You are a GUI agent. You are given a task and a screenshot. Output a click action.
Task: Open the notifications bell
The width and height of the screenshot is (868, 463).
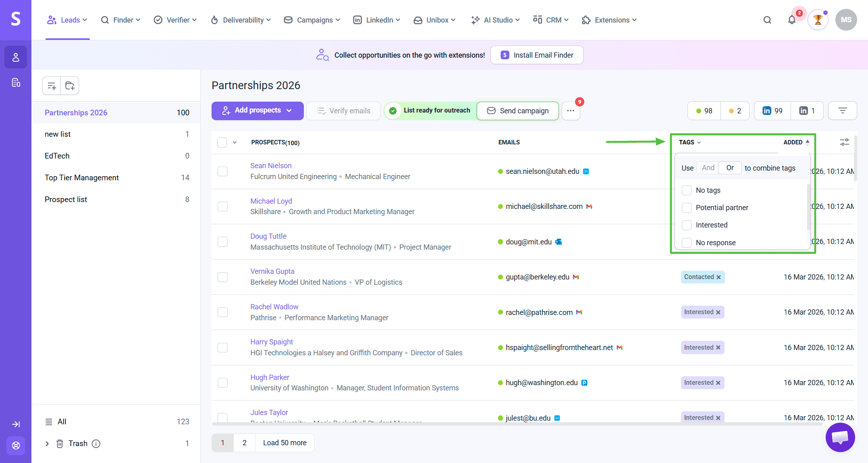click(x=791, y=20)
